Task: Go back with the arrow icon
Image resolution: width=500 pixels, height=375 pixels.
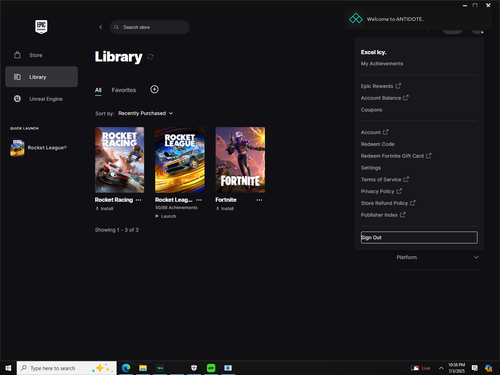Action: coord(101,27)
